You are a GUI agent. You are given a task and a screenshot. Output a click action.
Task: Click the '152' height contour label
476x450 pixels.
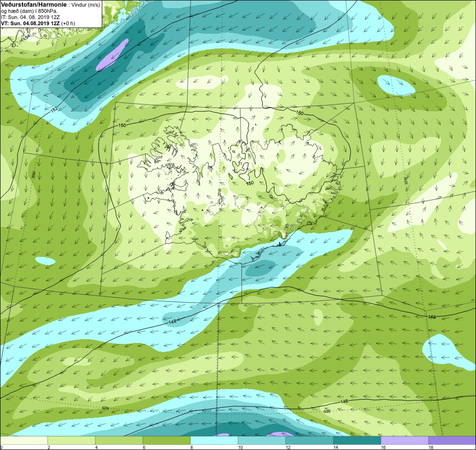coord(54,109)
